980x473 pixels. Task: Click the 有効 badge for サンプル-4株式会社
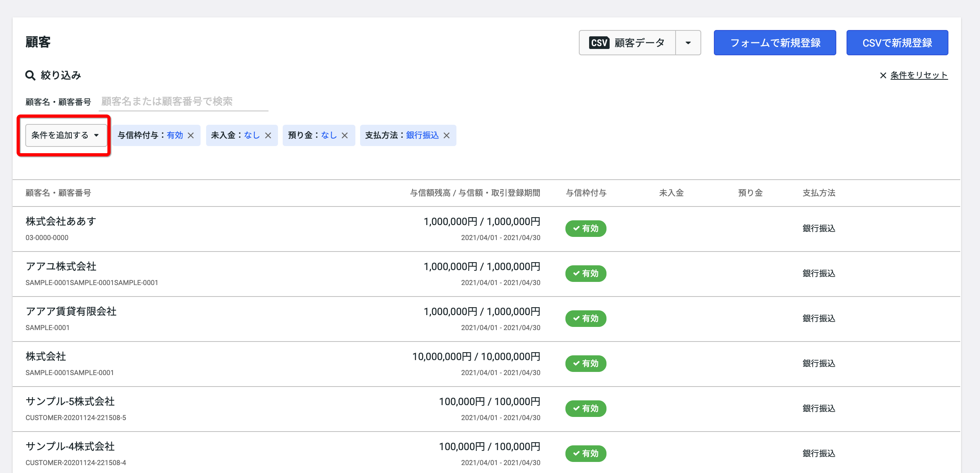point(586,454)
